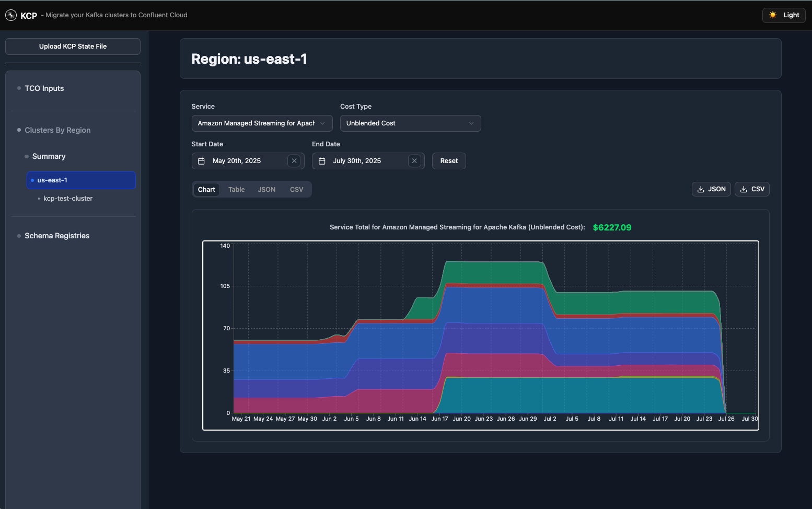Toggle Light theme with sun icon
Screen dimensions: 812x509
(x=784, y=15)
